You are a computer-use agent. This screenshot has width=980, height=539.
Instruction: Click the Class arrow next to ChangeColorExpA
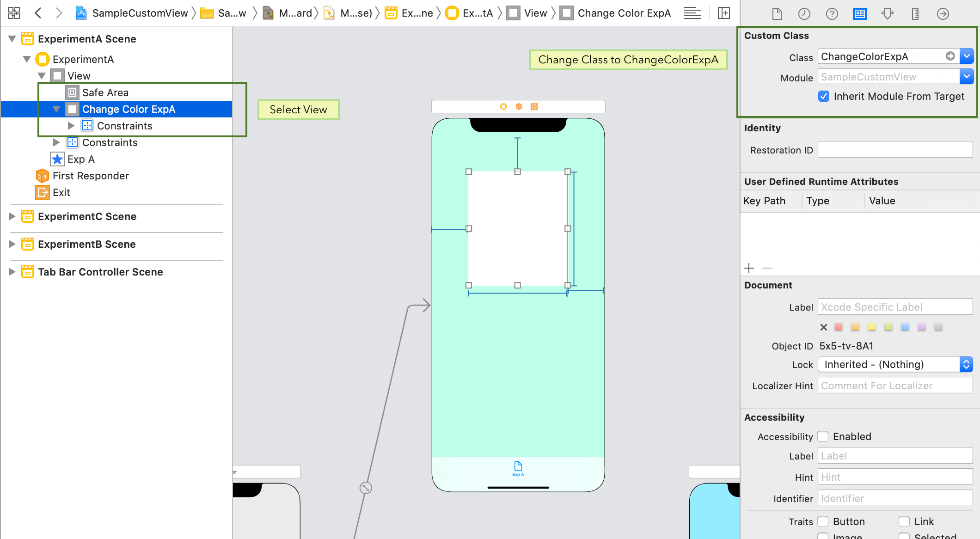(950, 56)
